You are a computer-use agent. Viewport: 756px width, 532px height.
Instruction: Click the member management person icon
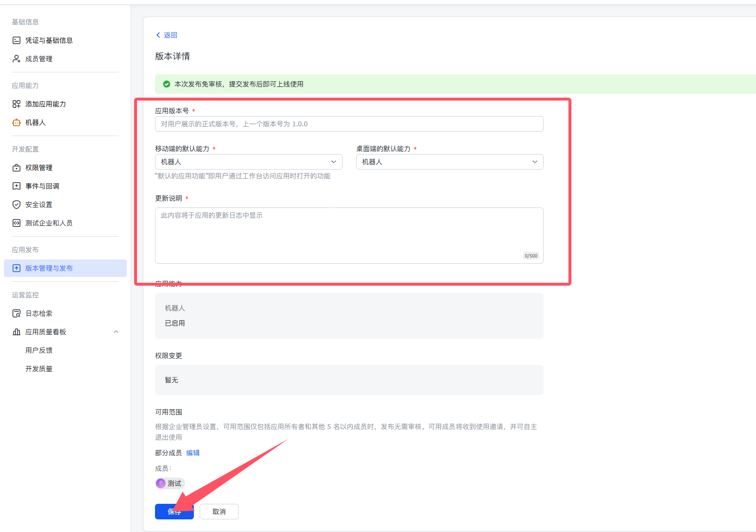point(17,59)
